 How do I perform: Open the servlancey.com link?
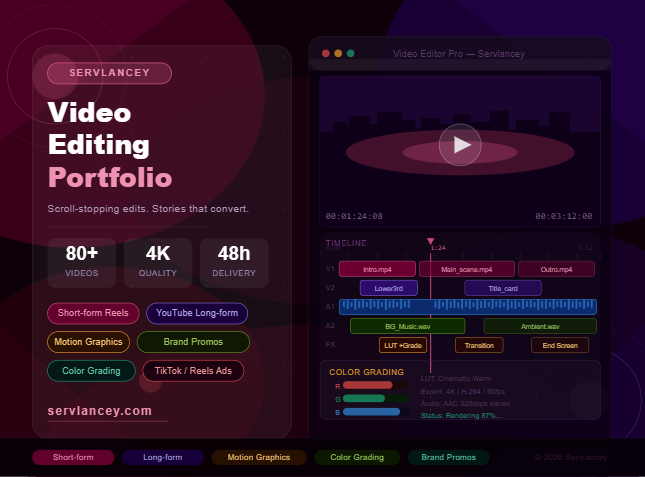pyautogui.click(x=100, y=411)
